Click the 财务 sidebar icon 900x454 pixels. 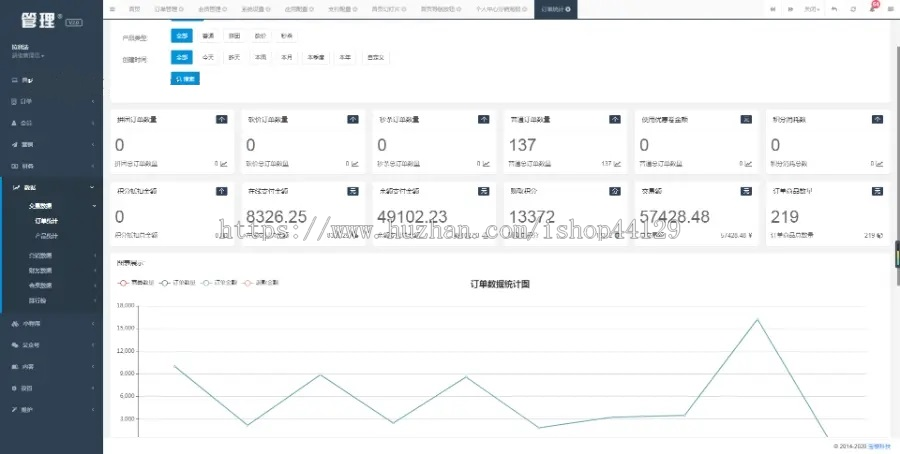point(15,166)
